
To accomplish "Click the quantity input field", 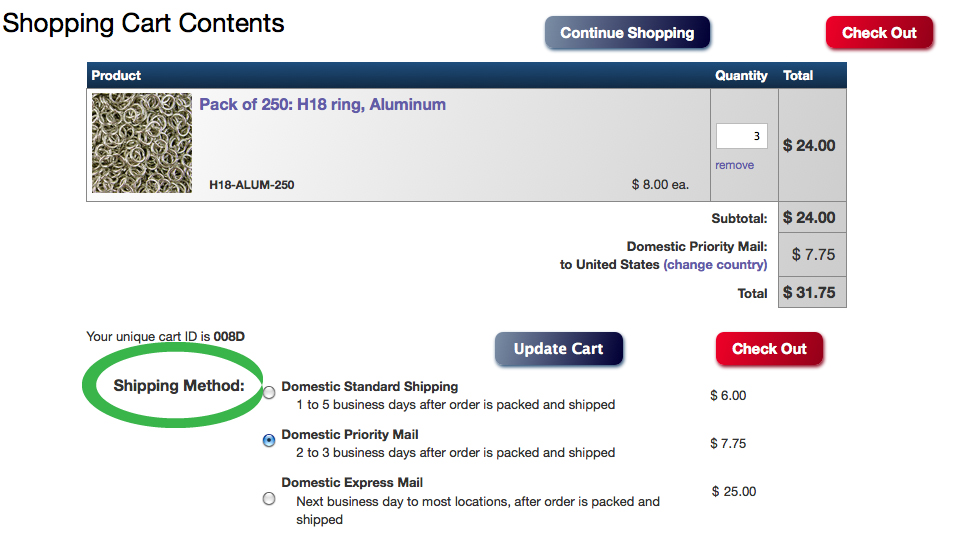I will point(741,136).
